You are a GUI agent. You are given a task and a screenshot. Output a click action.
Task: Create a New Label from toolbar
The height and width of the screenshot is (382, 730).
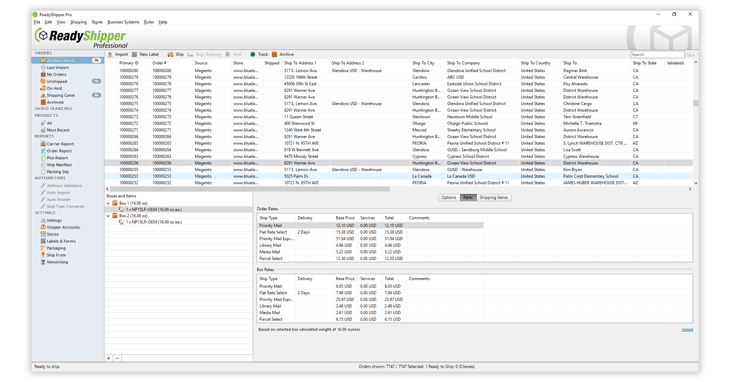[x=145, y=54]
